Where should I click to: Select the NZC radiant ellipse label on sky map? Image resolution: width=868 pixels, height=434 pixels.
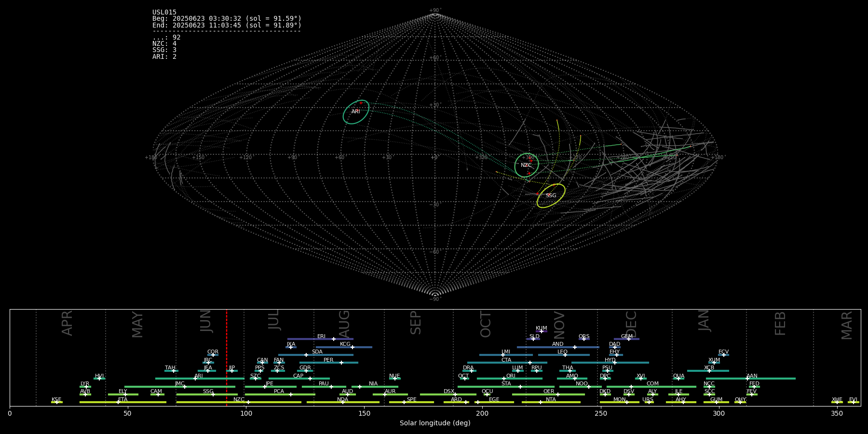(x=526, y=165)
